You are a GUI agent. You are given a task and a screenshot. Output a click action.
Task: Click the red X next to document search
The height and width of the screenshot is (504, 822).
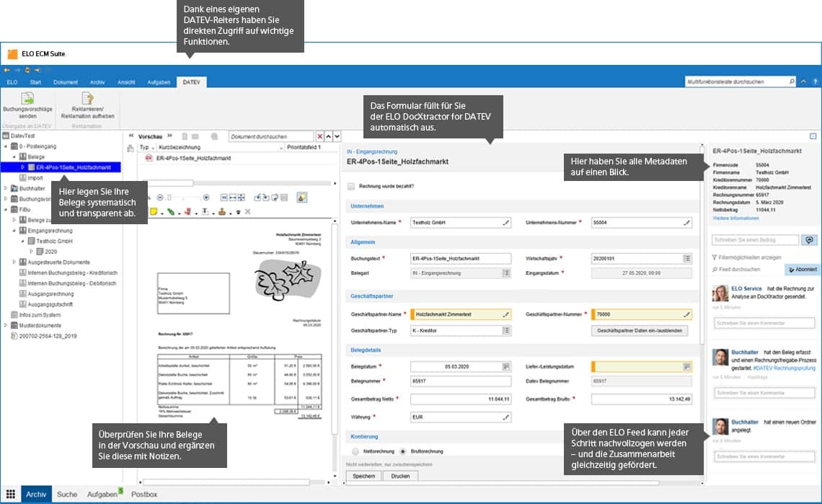click(x=320, y=136)
